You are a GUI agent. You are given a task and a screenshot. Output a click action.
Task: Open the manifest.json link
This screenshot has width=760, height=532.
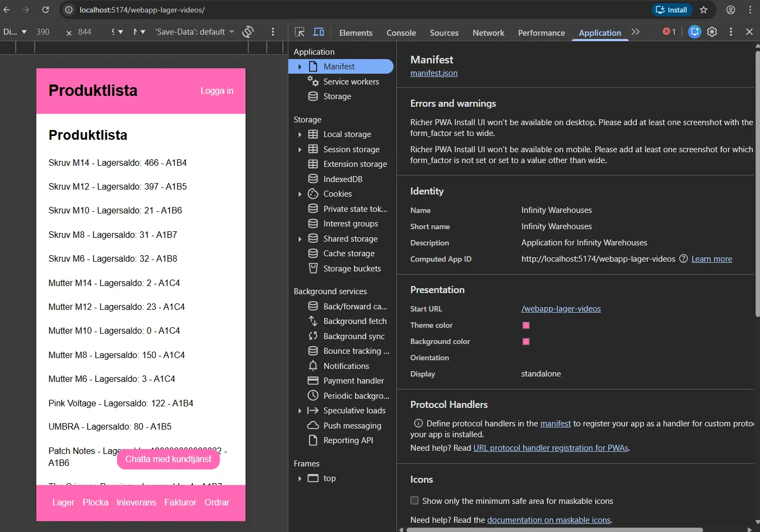(x=434, y=73)
